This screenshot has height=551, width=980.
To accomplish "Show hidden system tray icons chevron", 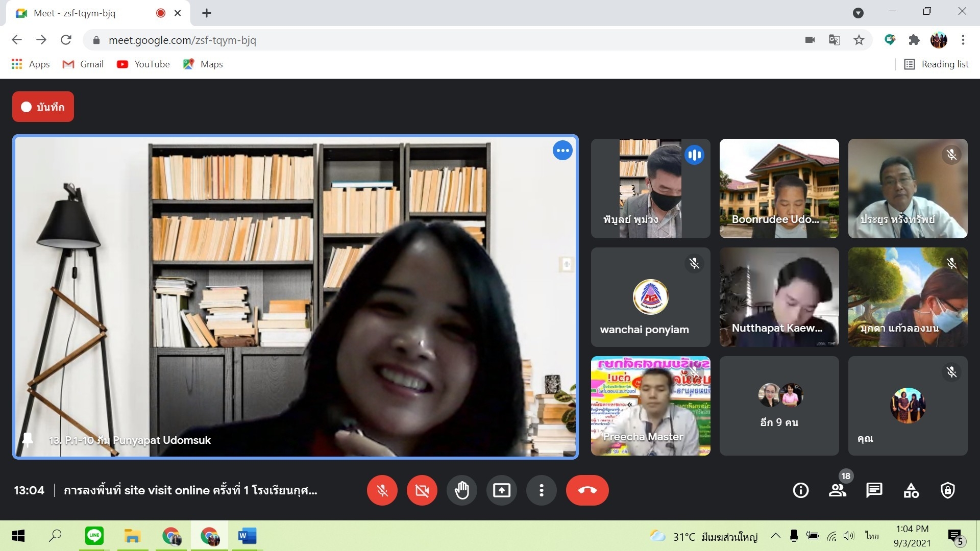I will (775, 536).
